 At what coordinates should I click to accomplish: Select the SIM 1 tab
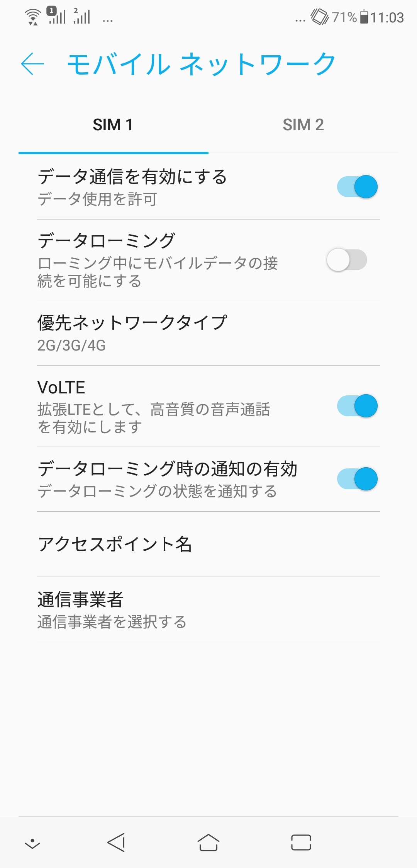[x=113, y=125]
